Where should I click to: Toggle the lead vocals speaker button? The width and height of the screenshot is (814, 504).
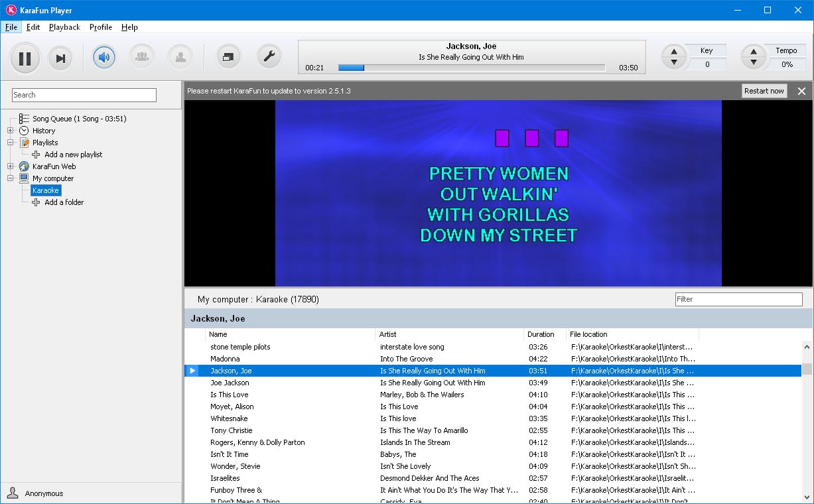(104, 57)
